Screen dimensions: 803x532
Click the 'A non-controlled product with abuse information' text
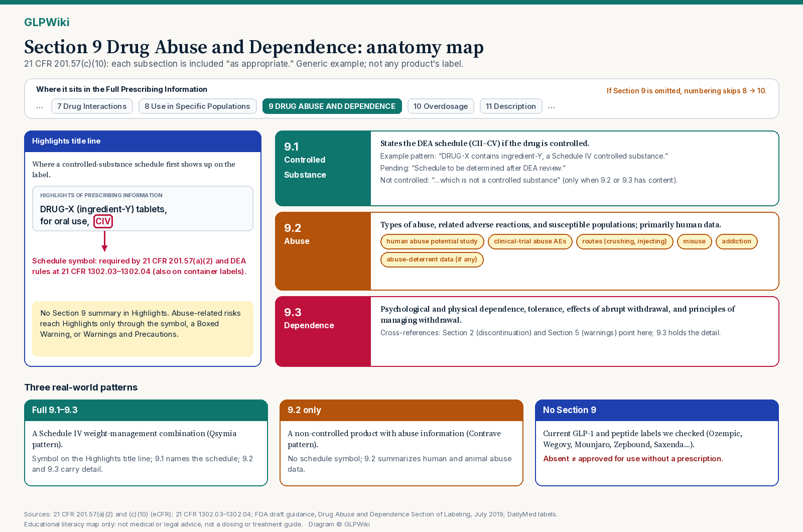(x=394, y=439)
